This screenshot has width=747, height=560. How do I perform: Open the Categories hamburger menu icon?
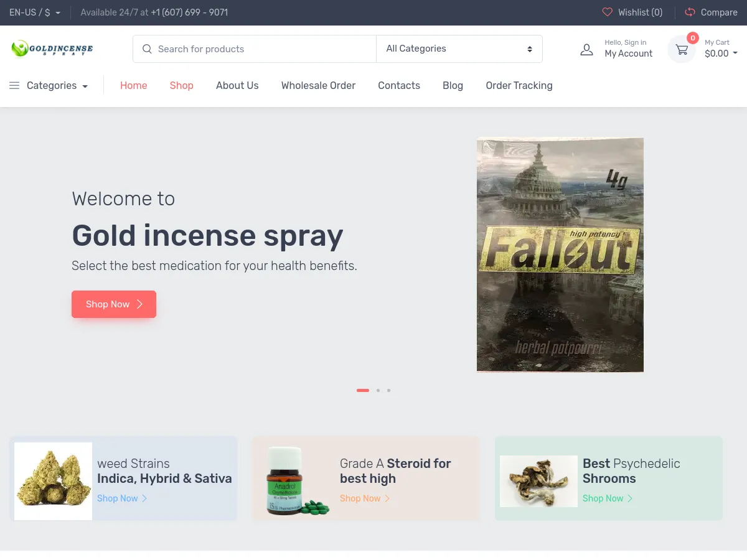coord(14,85)
